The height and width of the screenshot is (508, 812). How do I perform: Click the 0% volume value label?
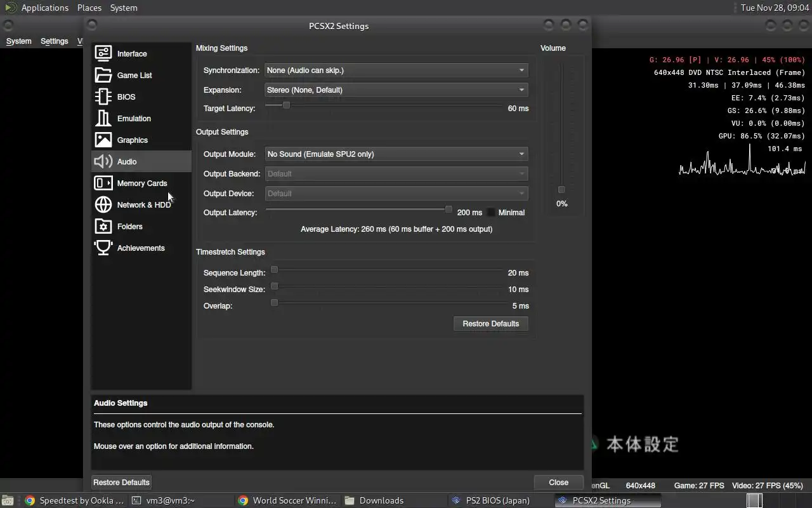(561, 204)
